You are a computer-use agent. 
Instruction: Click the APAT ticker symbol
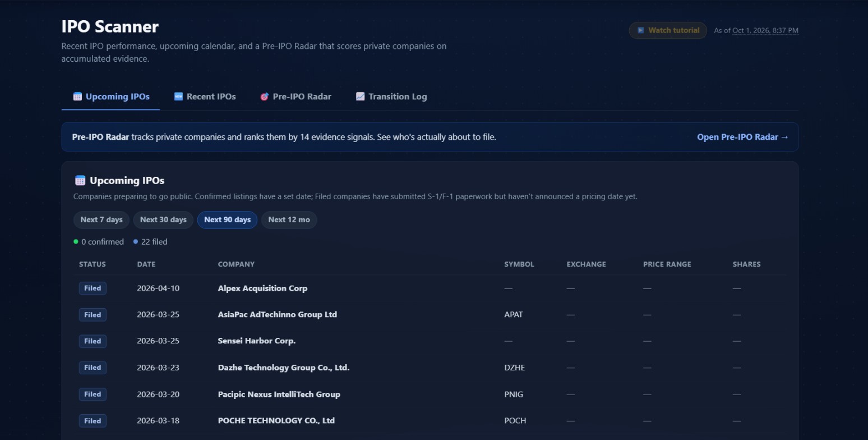[x=514, y=315]
